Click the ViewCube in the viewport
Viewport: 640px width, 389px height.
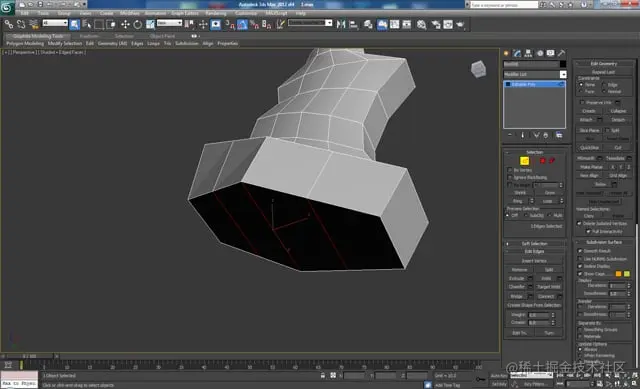click(478, 69)
